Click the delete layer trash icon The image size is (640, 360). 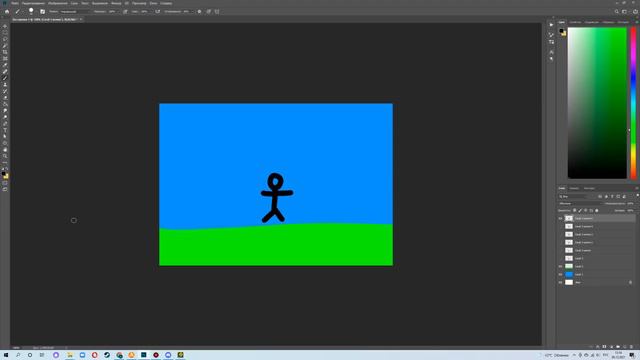(631, 347)
